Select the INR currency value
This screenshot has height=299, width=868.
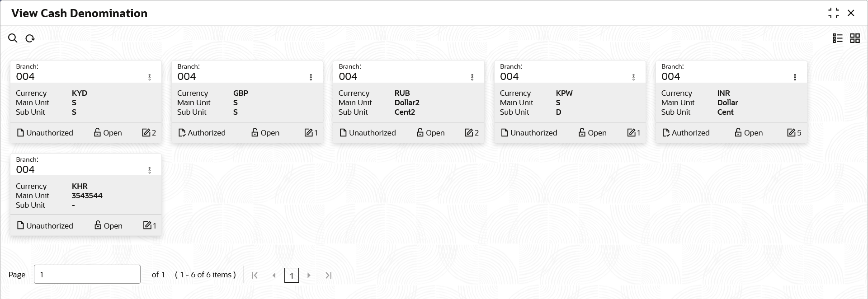(724, 93)
